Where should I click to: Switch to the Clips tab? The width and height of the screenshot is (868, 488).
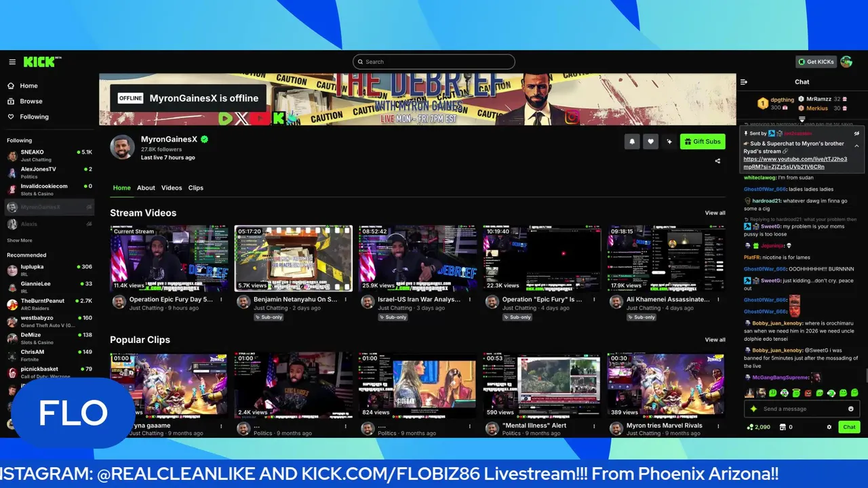[x=196, y=188]
